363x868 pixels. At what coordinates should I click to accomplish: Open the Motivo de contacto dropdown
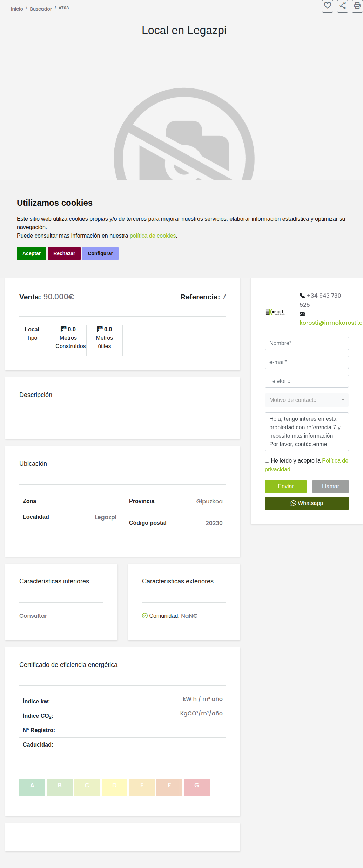[307, 400]
